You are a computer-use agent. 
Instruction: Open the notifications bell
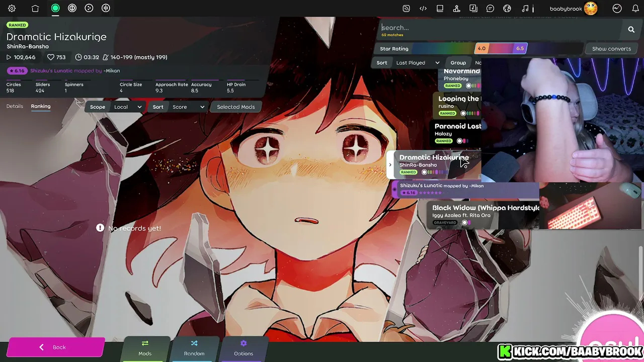(635, 9)
